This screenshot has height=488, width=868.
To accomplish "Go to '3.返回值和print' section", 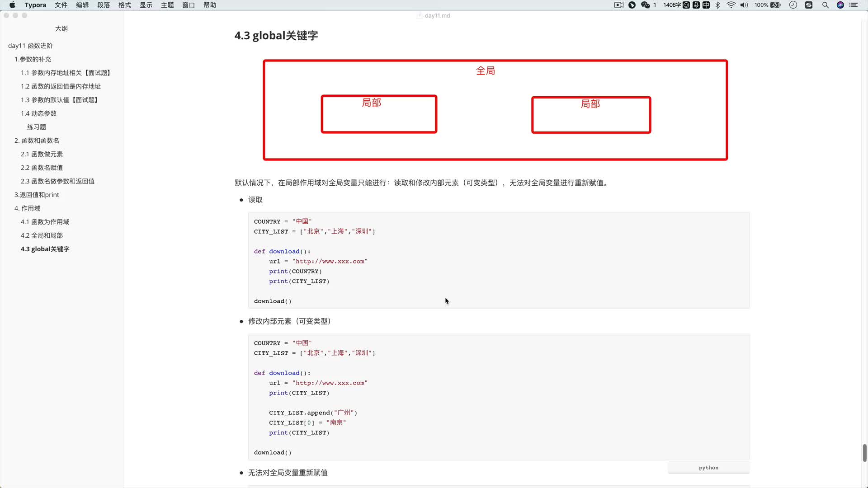I will coord(37,195).
